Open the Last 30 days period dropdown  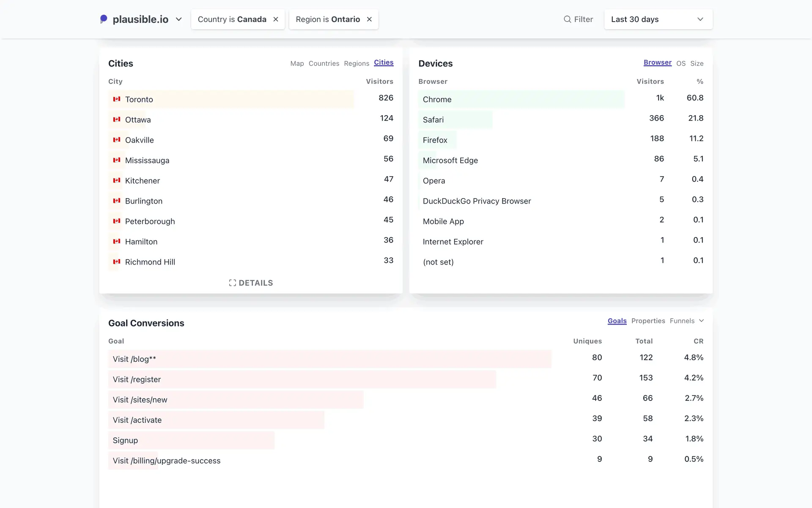tap(658, 19)
